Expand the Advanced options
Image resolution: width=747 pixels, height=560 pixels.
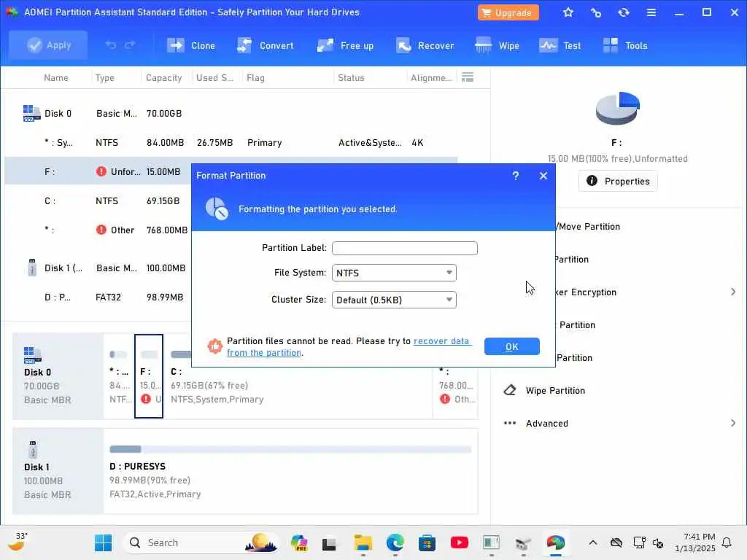(619, 424)
